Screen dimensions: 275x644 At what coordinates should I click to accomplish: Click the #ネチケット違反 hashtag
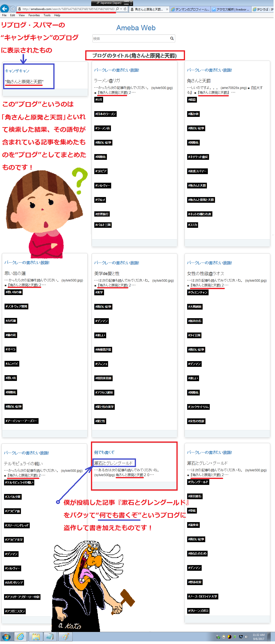[x=198, y=157]
